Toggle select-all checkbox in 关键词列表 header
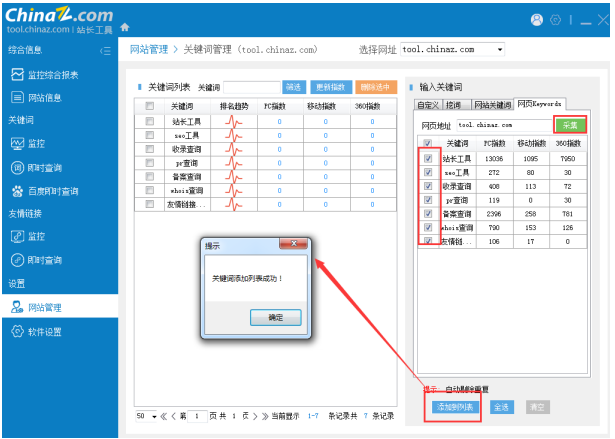This screenshot has width=615, height=439. [149, 106]
